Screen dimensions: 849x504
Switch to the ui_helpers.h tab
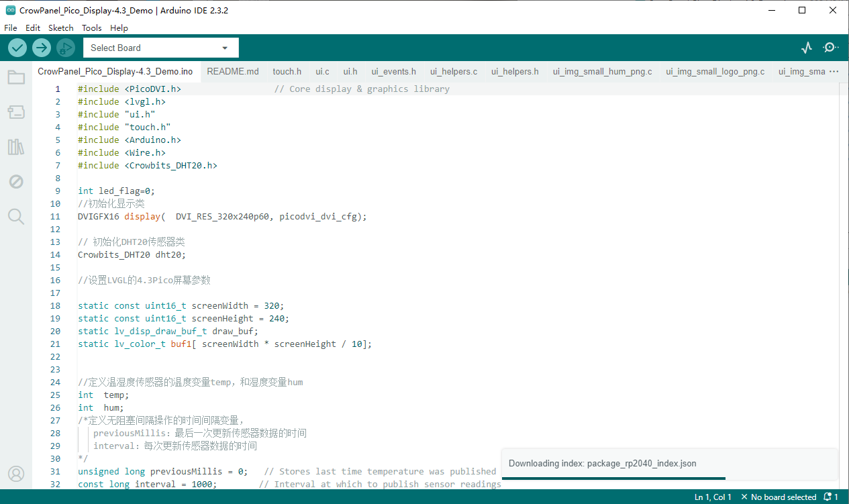point(515,71)
